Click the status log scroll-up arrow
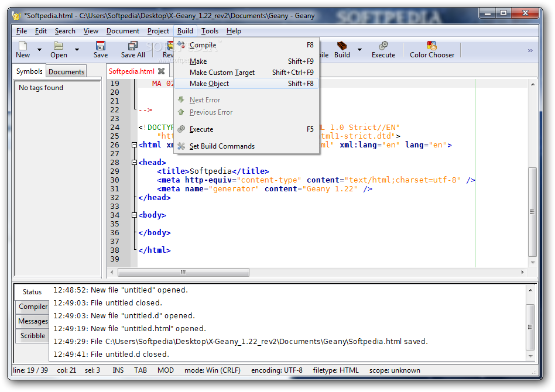This screenshot has height=392, width=555. coord(530,290)
